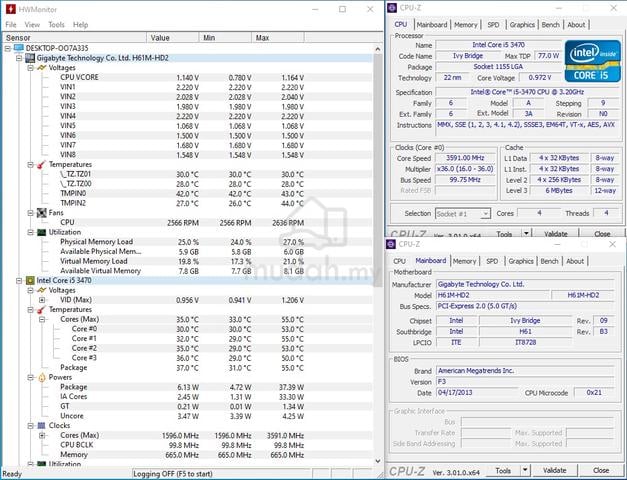Switch to CPU tab in lower CPU-Z

coord(399,261)
